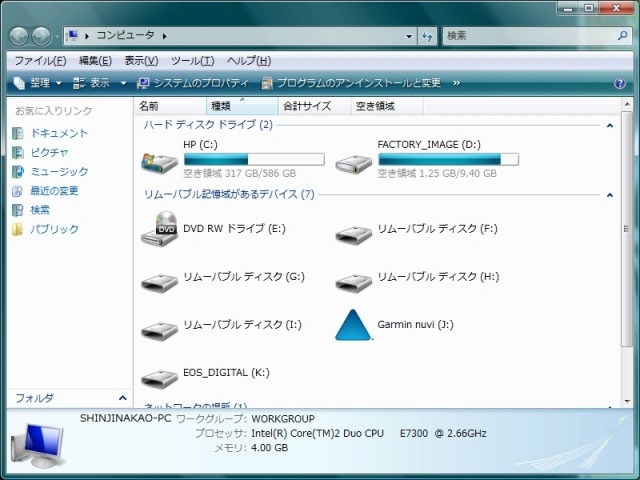This screenshot has width=640, height=480.
Task: Open the 編集(E) menu
Action: pyautogui.click(x=95, y=61)
